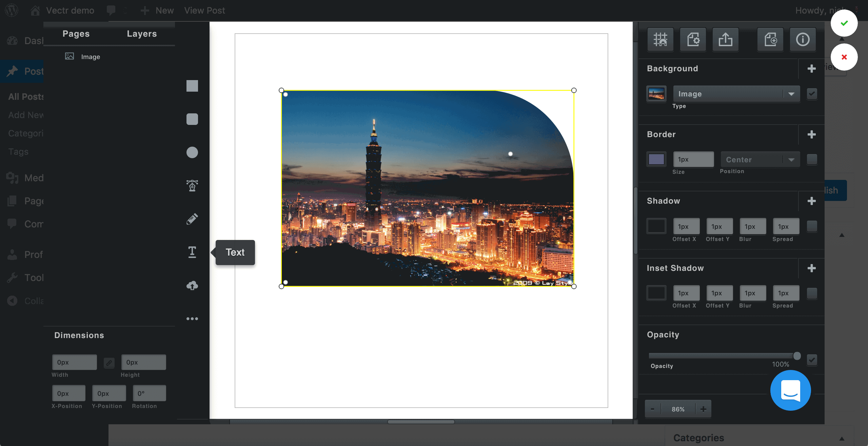This screenshot has width=868, height=446.
Task: Select the Ellipse shape tool
Action: [192, 152]
